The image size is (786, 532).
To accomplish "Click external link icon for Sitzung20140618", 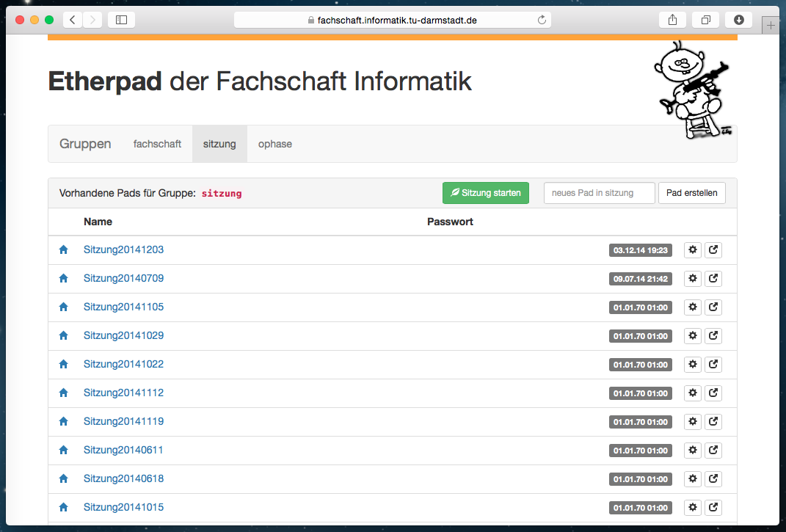I will click(713, 478).
